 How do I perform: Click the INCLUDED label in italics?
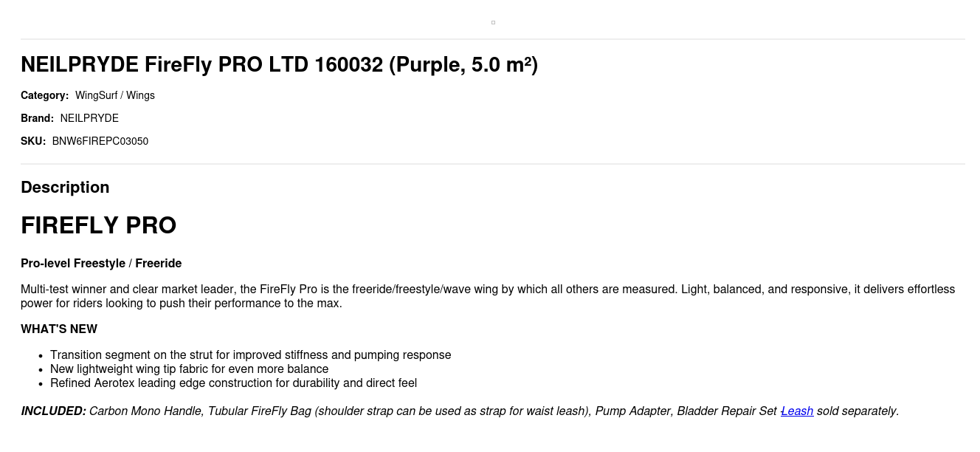[x=53, y=411]
